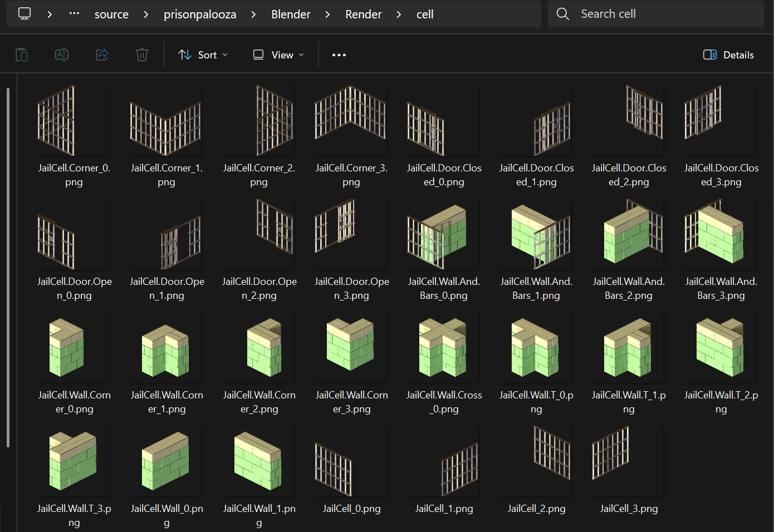774x532 pixels.
Task: Open the prisonpalooza folder in the path bar
Action: [x=200, y=14]
